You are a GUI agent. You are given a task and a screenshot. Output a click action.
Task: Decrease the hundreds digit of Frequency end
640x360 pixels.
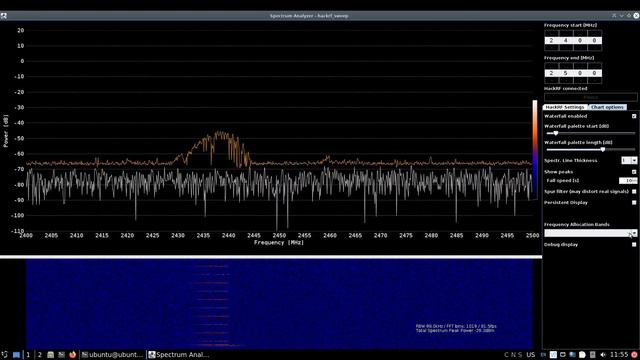click(x=566, y=80)
